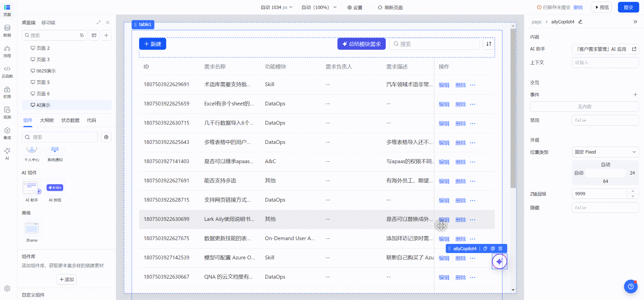Switch to the 状态数据 tab
This screenshot has width=644, height=300.
coord(70,120)
